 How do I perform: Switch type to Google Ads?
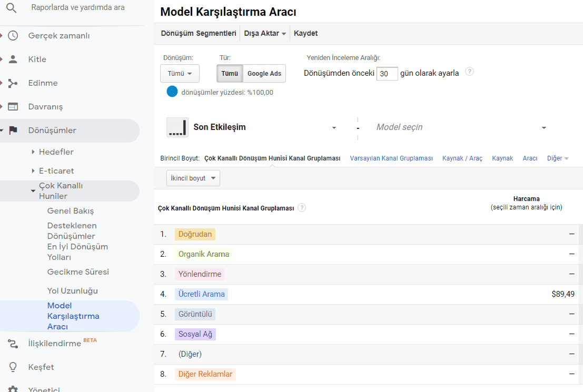click(x=264, y=74)
